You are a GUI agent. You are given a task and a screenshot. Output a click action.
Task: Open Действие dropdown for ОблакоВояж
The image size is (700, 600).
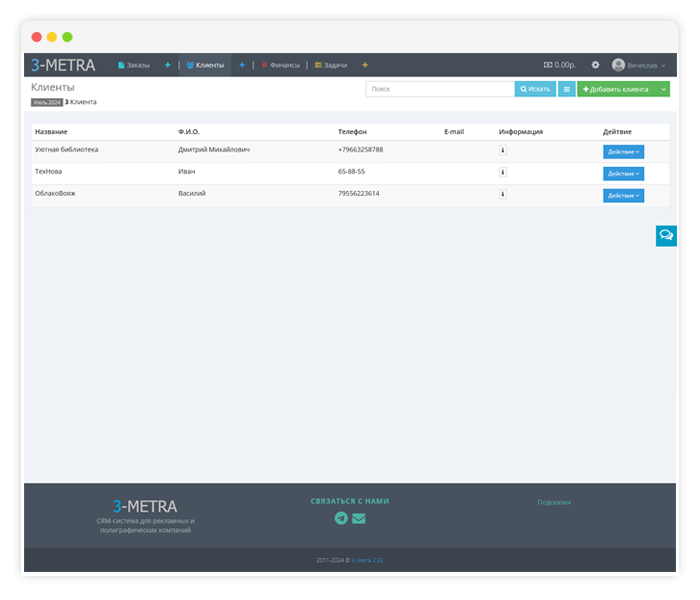point(624,196)
